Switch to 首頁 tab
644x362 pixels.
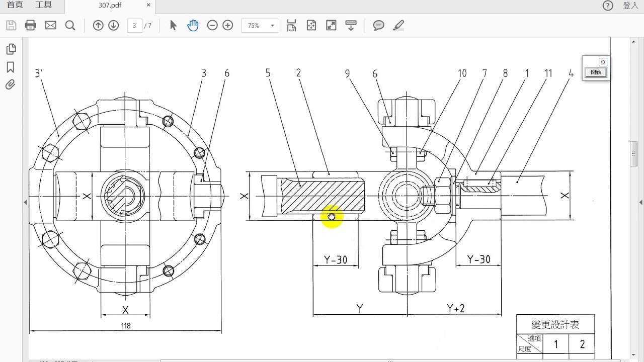(x=15, y=5)
